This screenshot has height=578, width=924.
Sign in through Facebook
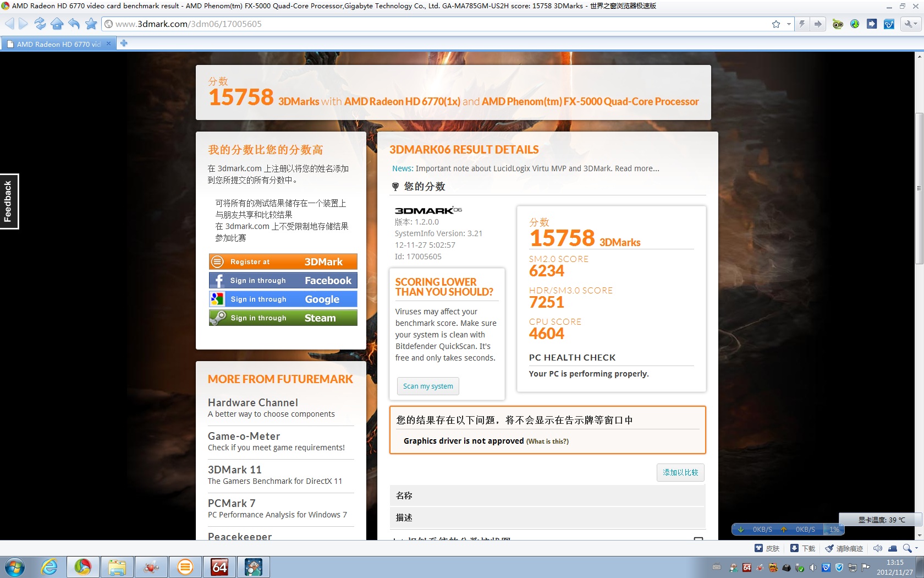pyautogui.click(x=283, y=280)
